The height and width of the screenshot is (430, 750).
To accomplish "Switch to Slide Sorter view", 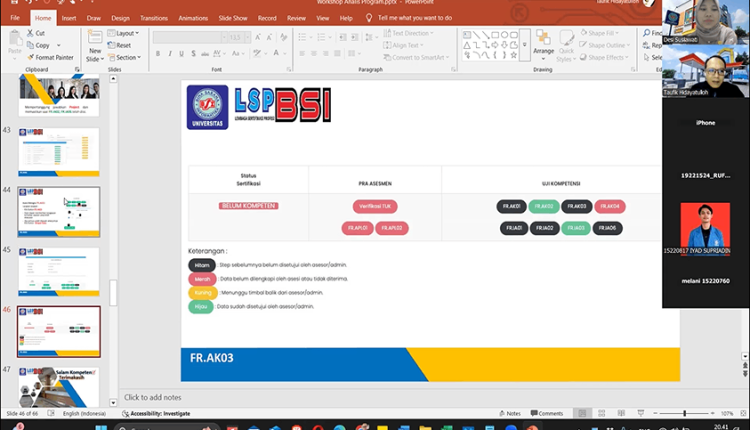I will pyautogui.click(x=602, y=413).
